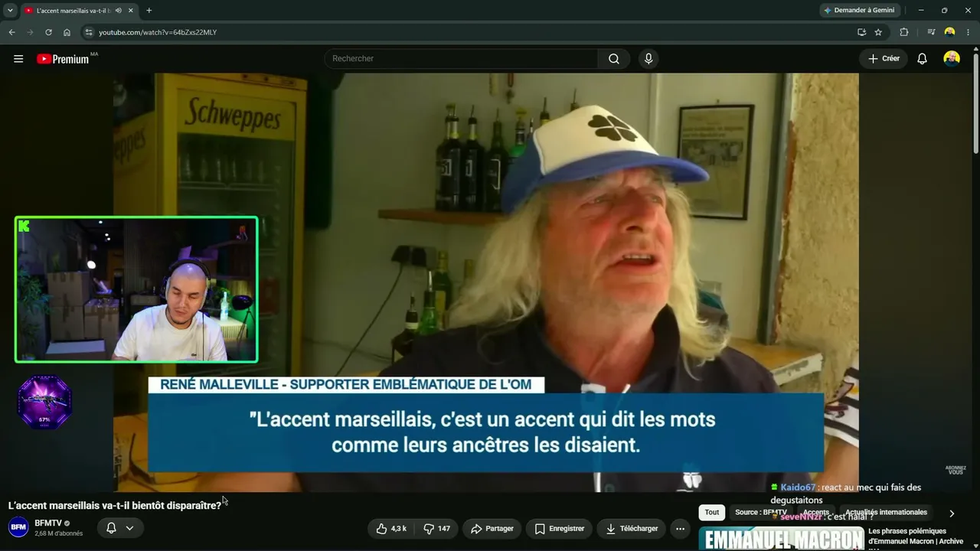
Task: Open the media controls icon in toolbar
Action: [x=931, y=32]
